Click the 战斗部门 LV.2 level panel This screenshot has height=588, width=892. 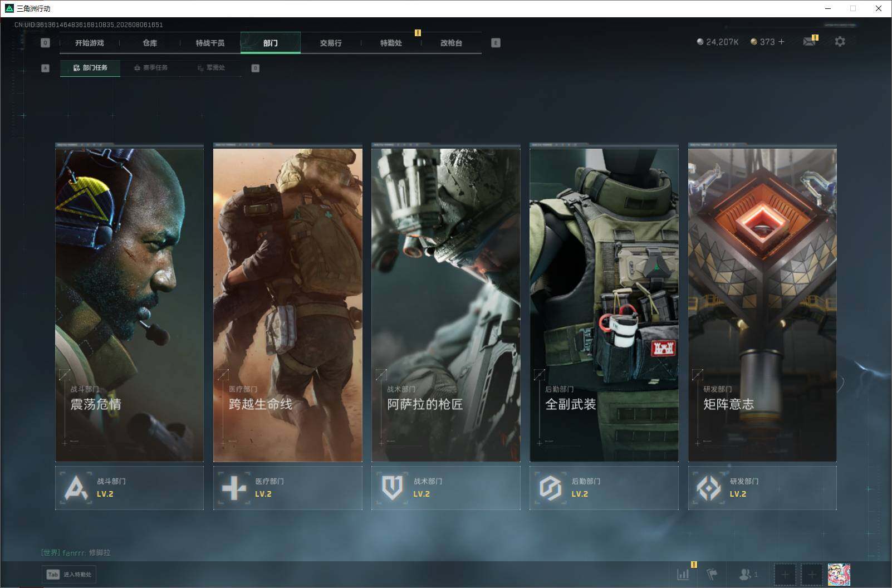tap(129, 488)
